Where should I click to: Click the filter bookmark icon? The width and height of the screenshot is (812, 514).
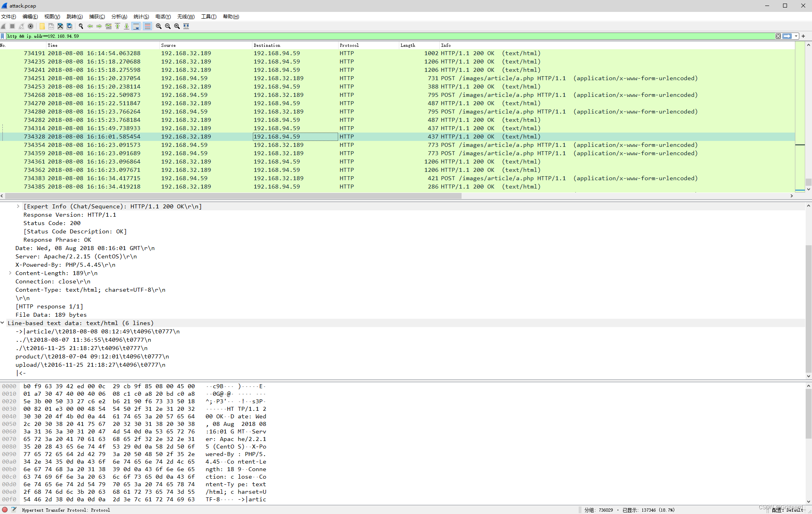tap(3, 36)
